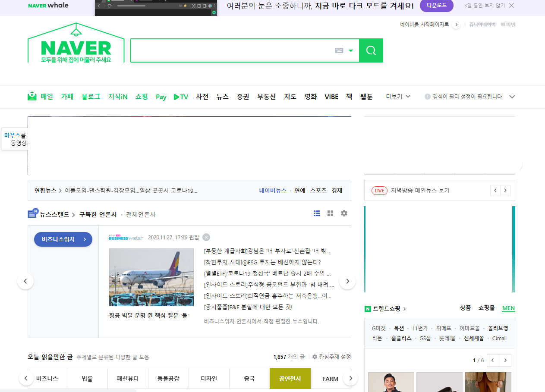Switch to 연예 news
This screenshot has height=392, width=545.
coord(300,190)
